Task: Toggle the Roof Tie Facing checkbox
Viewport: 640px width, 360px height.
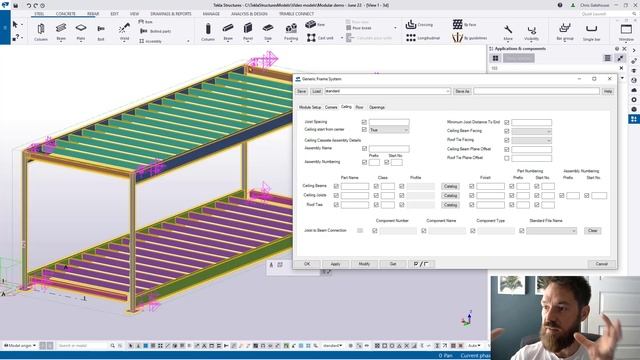Action: point(507,140)
